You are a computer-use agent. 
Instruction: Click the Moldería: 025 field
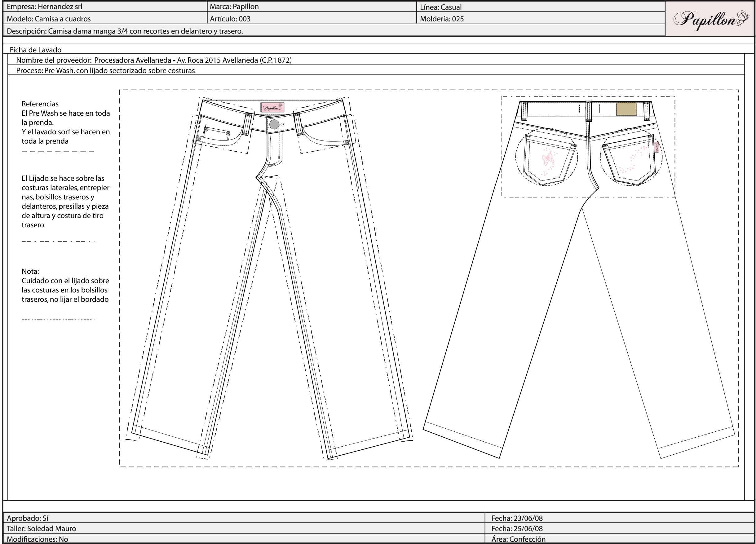tap(442, 19)
